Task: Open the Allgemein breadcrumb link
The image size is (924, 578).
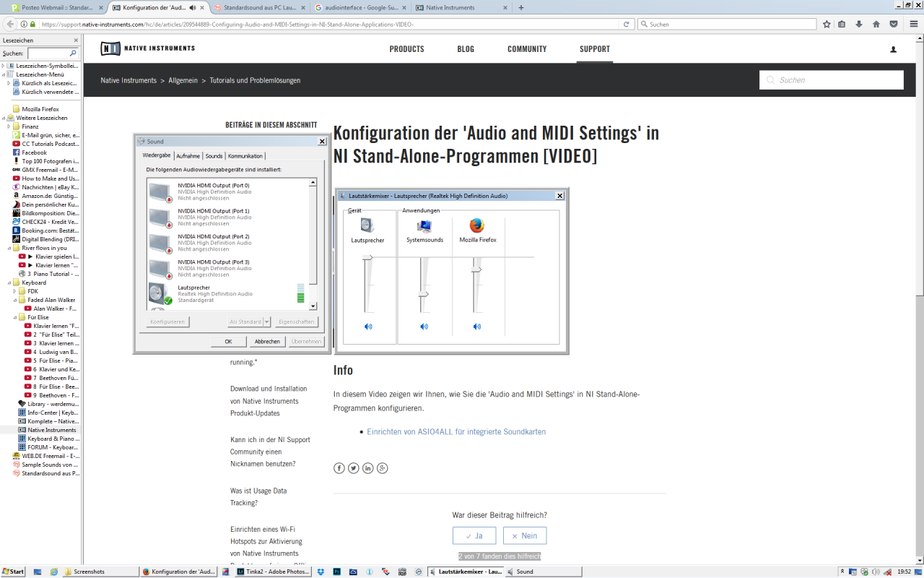Action: pyautogui.click(x=183, y=80)
